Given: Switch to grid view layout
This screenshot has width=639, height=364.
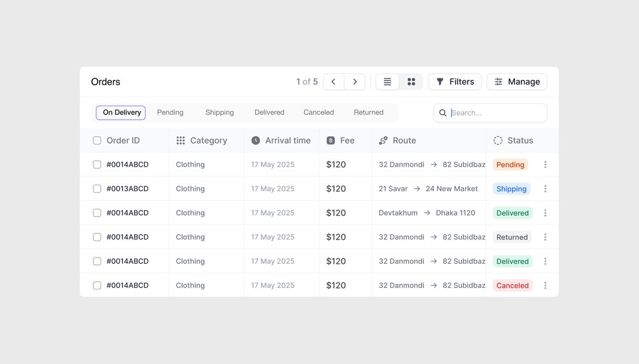Looking at the screenshot, I should tap(411, 81).
